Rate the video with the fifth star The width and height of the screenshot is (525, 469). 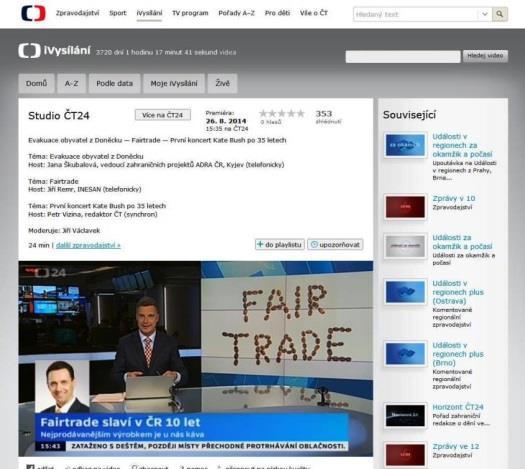coord(301,113)
